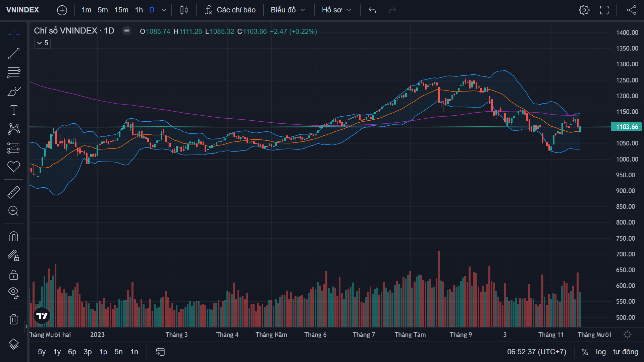Toggle hide all drawings eye icon
Image resolution: width=644 pixels, height=362 pixels.
14,293
